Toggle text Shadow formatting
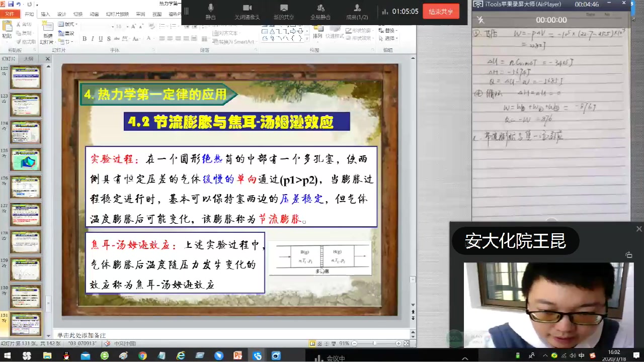Image resolution: width=644 pixels, height=362 pixels. [109, 39]
